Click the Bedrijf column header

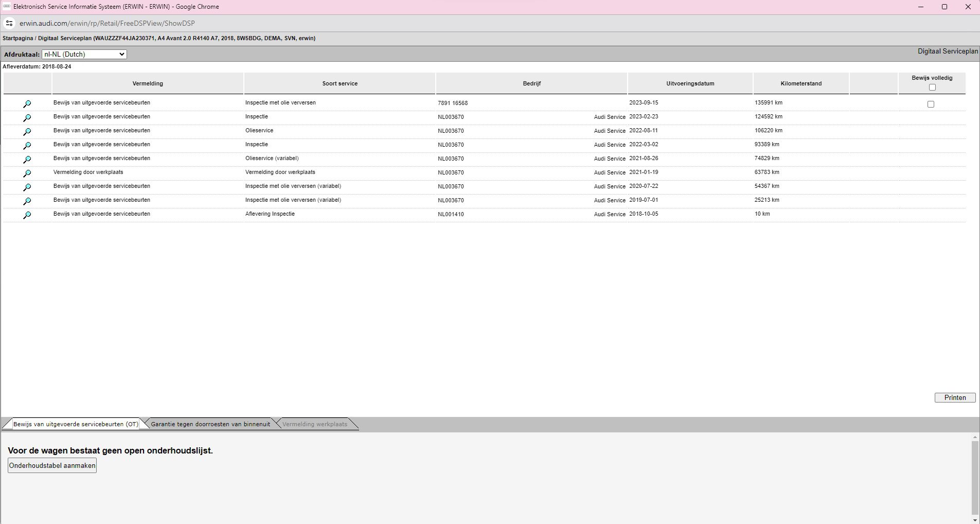click(x=532, y=83)
